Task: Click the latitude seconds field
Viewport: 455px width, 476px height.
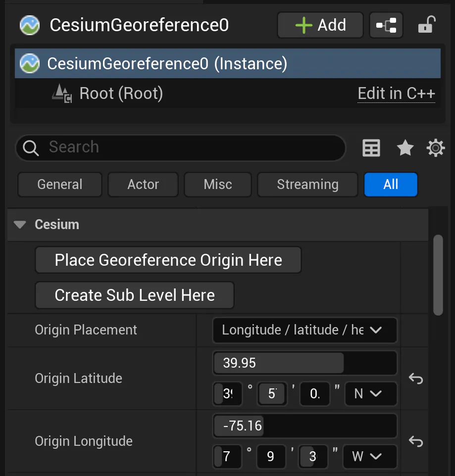Action: [315, 394]
